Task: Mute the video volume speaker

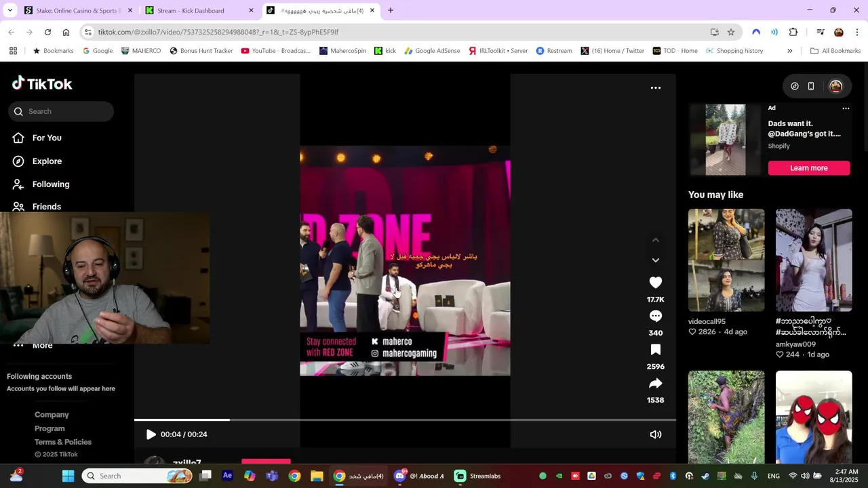Action: click(x=655, y=434)
